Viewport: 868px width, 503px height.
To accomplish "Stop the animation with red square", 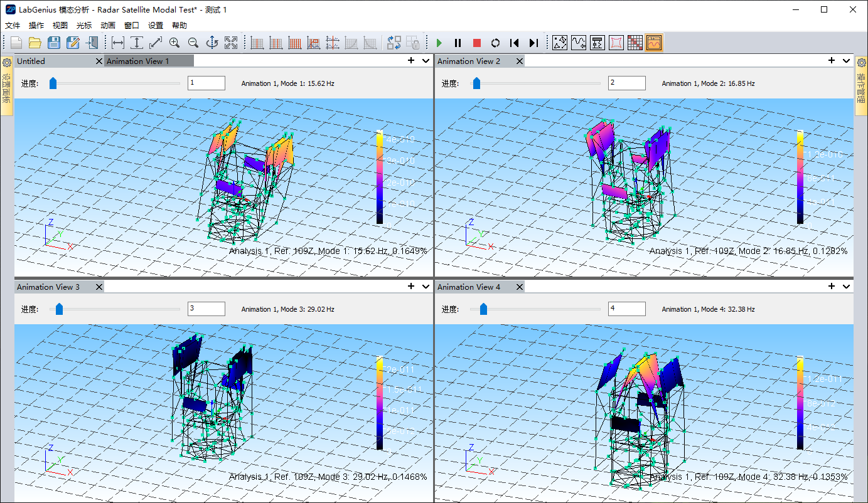I will click(477, 43).
